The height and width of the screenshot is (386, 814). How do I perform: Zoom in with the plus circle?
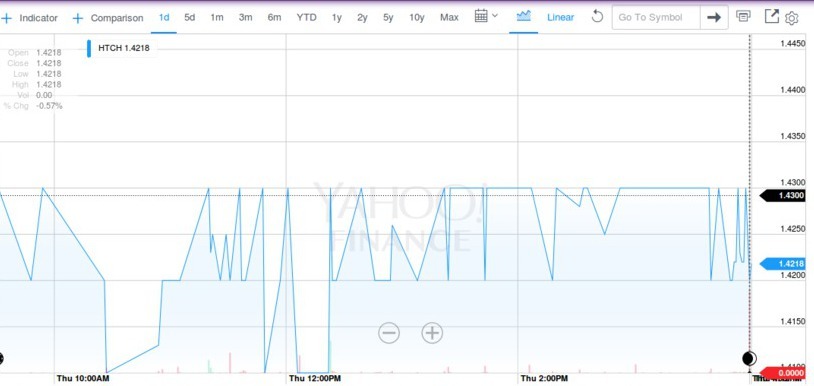coord(432,333)
